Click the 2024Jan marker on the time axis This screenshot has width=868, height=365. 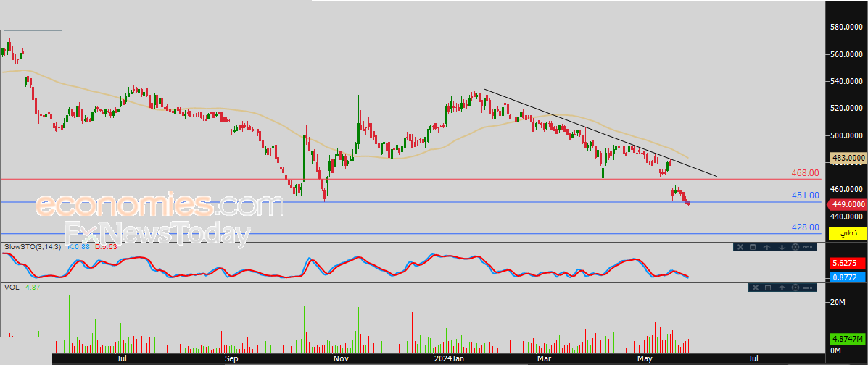pyautogui.click(x=449, y=359)
